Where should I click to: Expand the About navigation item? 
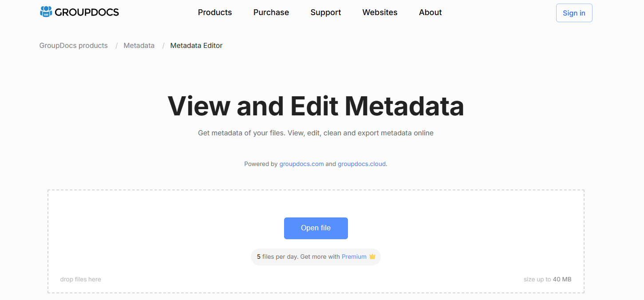[431, 12]
